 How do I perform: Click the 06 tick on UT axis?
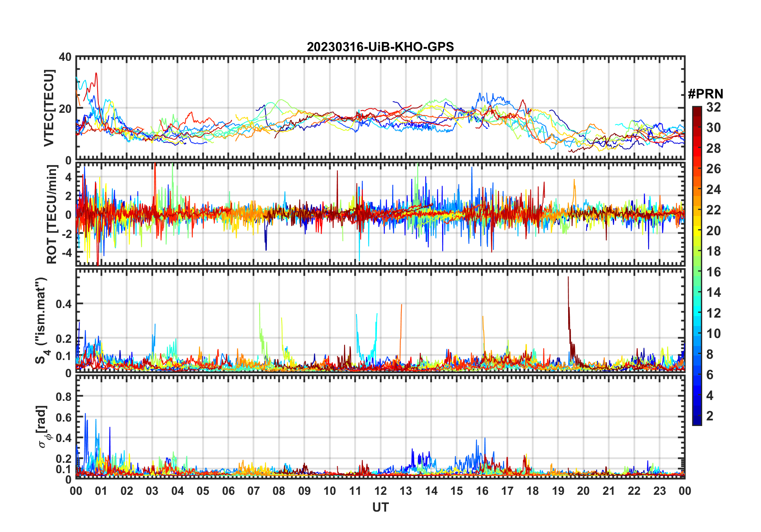click(228, 491)
